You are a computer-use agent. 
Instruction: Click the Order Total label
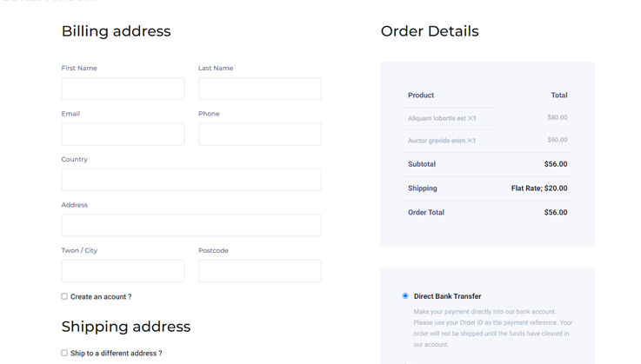pyautogui.click(x=426, y=213)
